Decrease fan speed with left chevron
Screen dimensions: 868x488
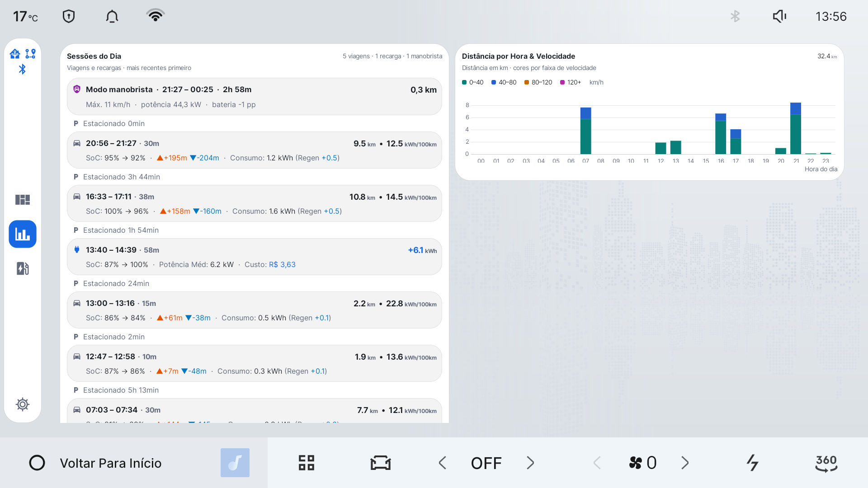pos(597,463)
